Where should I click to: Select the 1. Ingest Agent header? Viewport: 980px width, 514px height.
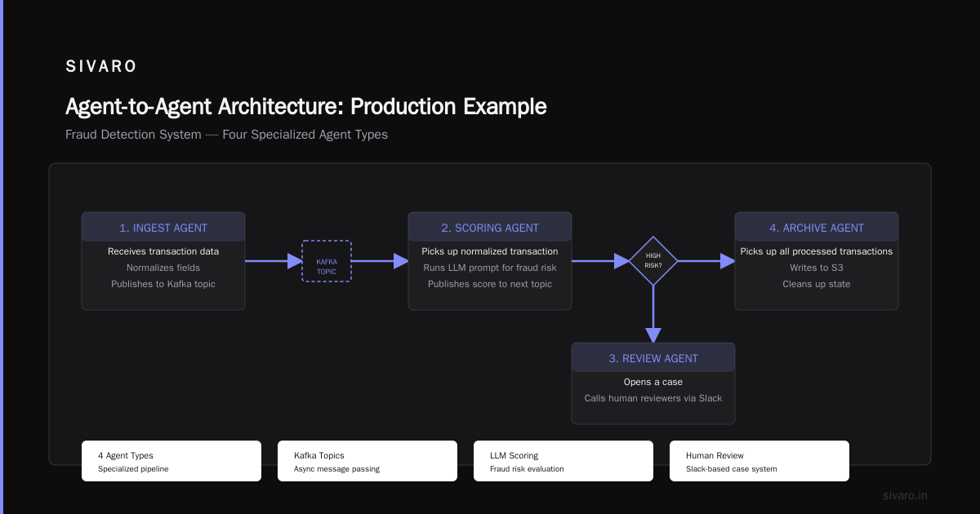(163, 228)
